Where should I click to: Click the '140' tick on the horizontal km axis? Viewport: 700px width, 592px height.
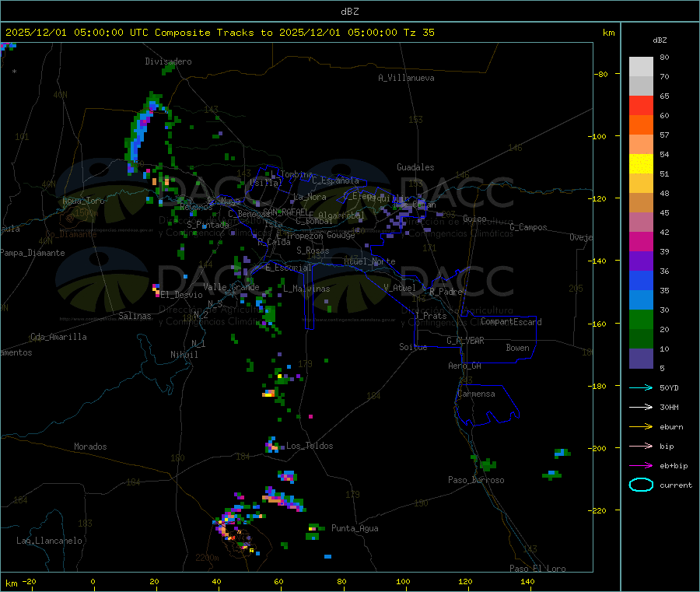click(x=527, y=581)
